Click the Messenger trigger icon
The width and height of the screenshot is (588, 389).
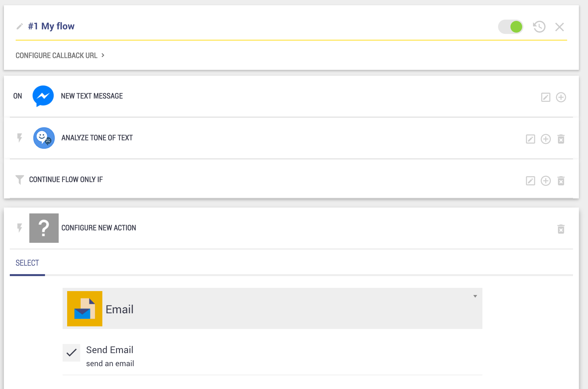43,96
